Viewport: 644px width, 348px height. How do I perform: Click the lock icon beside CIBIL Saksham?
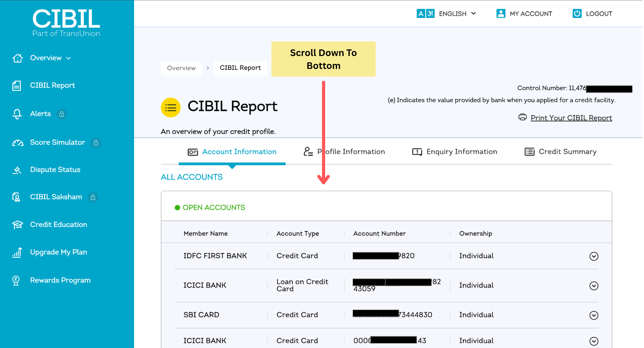93,197
